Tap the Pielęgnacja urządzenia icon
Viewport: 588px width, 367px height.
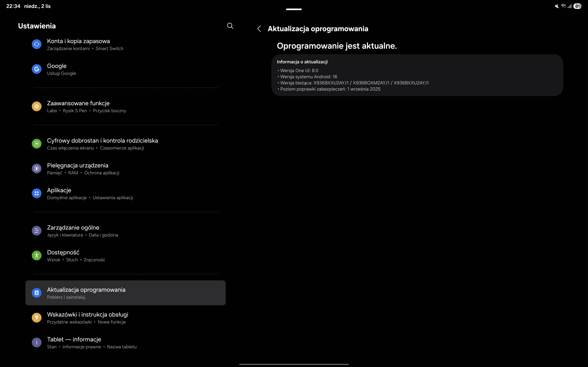pyautogui.click(x=37, y=168)
